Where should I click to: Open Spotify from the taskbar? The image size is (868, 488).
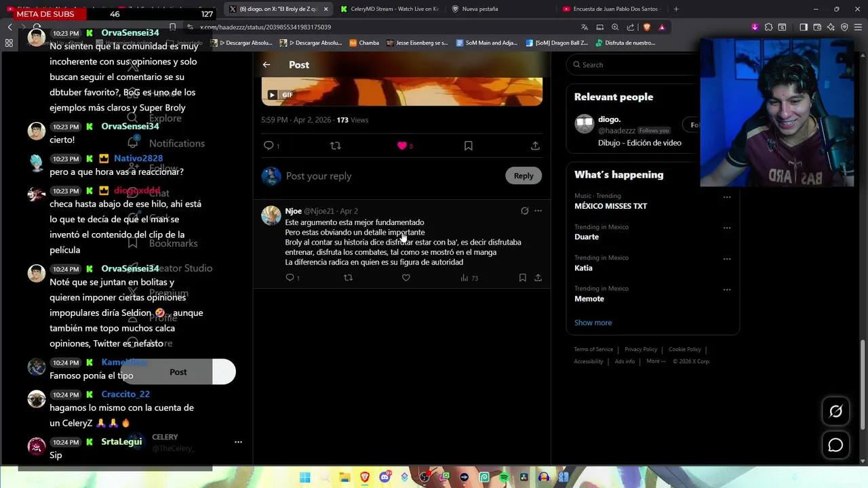click(504, 477)
